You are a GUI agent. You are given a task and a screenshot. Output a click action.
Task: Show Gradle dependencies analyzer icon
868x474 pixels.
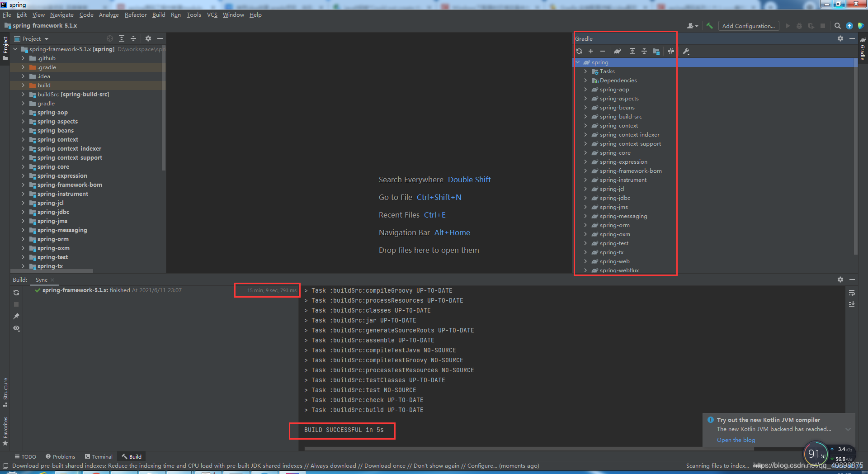point(656,51)
